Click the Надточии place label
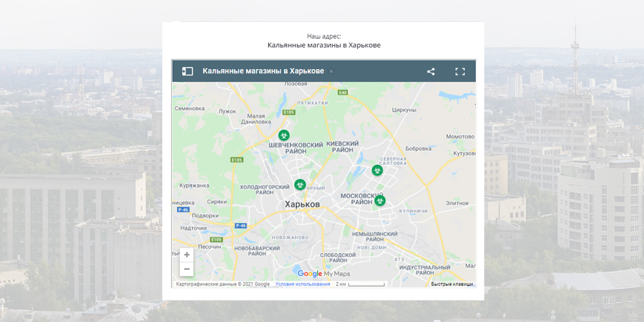Viewport: 644px width, 322px height. (x=193, y=229)
